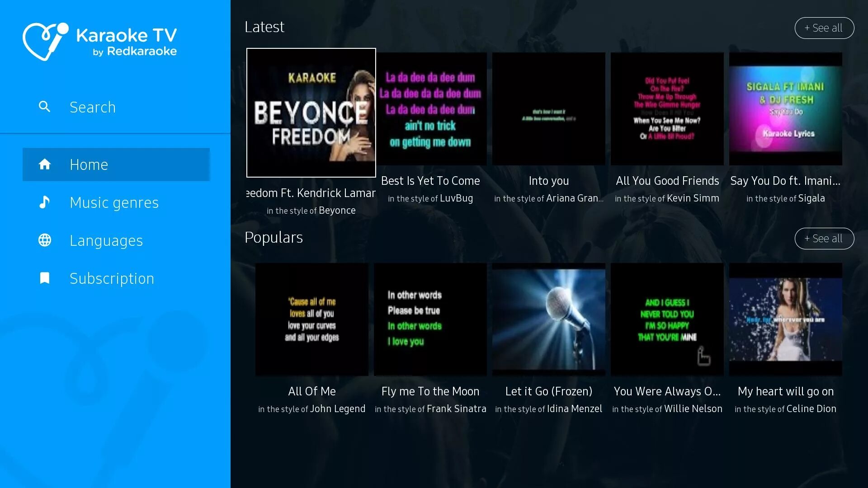Screen dimensions: 868x488
Task: Play Best Is Yet To Come thumbnail
Action: click(430, 109)
